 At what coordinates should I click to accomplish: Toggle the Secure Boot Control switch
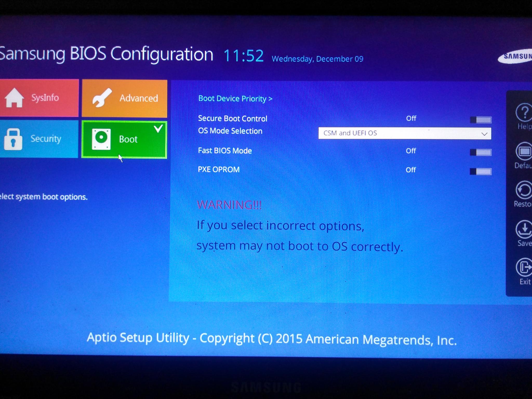click(x=481, y=120)
